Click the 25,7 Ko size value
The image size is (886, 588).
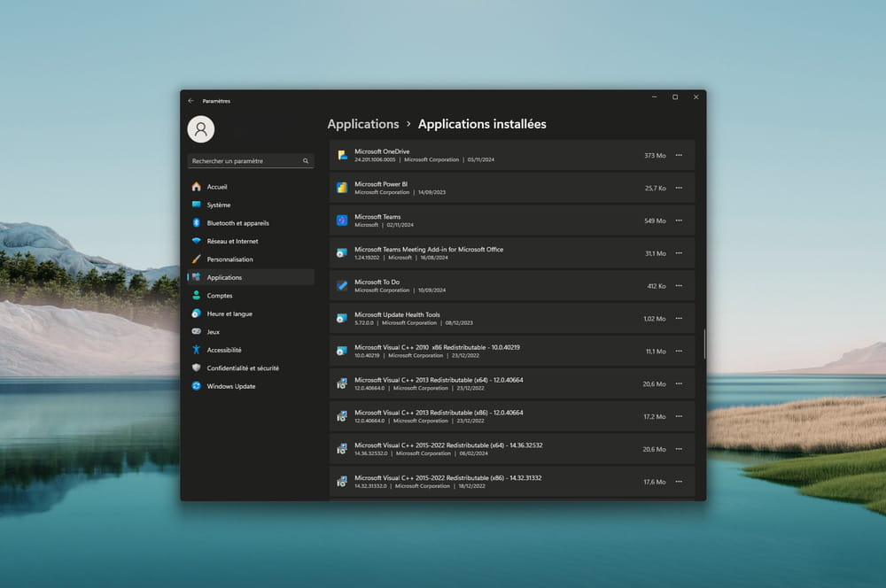tap(656, 188)
